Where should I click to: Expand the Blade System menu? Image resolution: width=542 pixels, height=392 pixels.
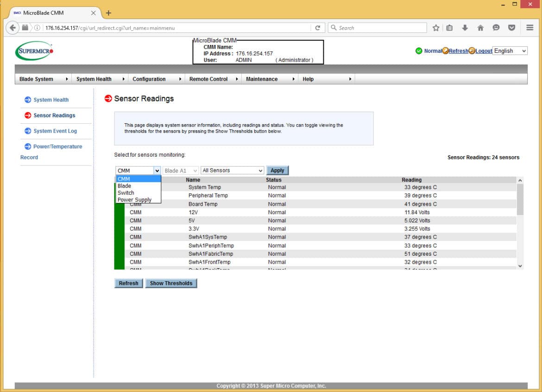tap(43, 79)
